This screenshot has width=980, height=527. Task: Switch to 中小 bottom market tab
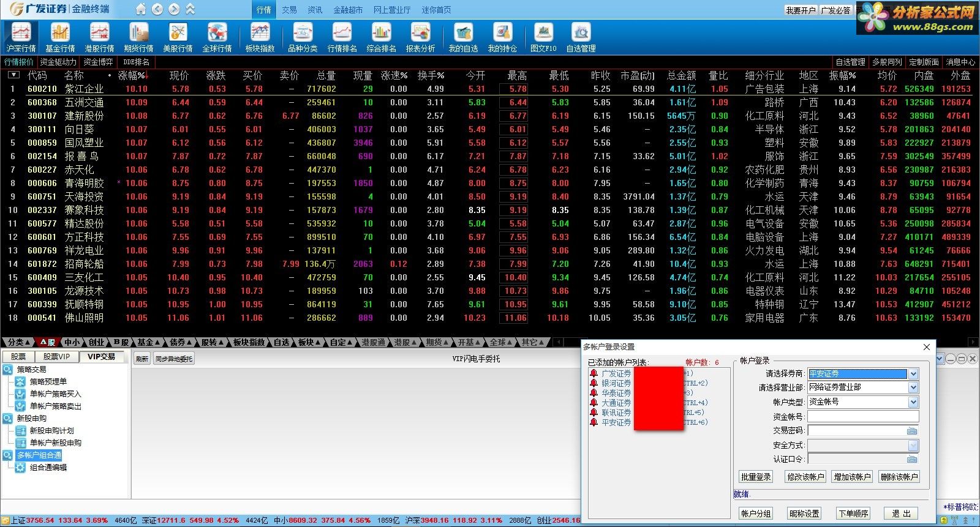click(x=72, y=342)
